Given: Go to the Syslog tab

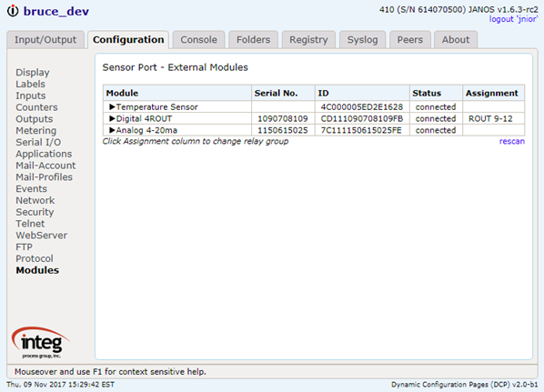Looking at the screenshot, I should tap(363, 40).
